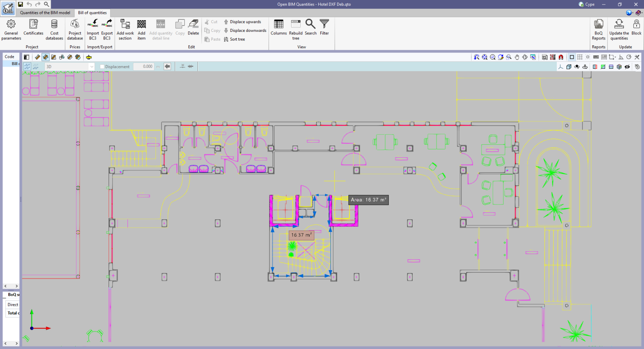Image resolution: width=644 pixels, height=349 pixels.
Task: Open Columns configuration
Action: click(278, 28)
